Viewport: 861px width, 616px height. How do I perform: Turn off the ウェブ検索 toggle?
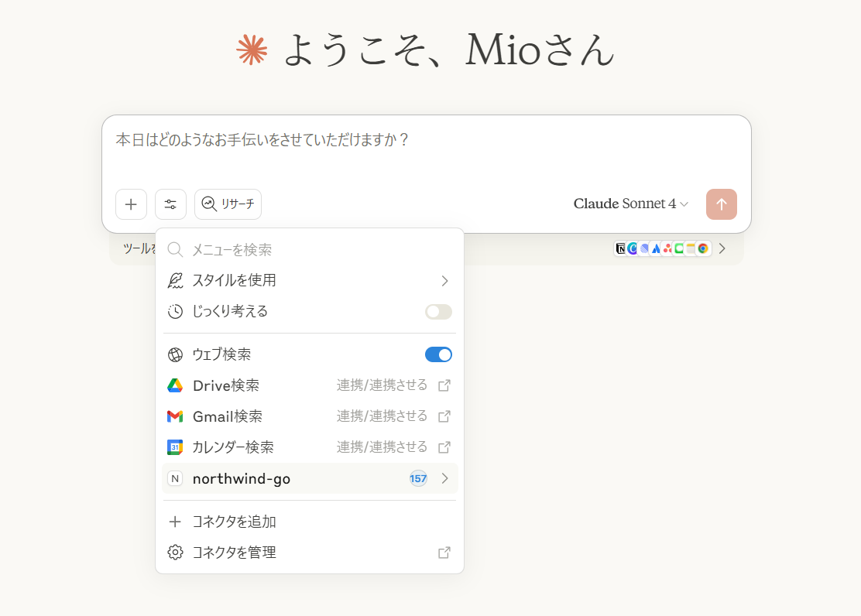click(x=438, y=354)
